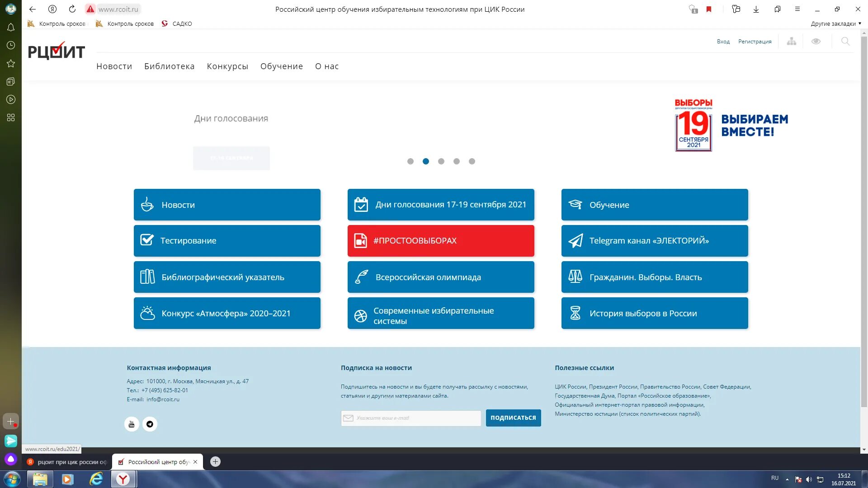Open the История выборов в России tile

[655, 313]
